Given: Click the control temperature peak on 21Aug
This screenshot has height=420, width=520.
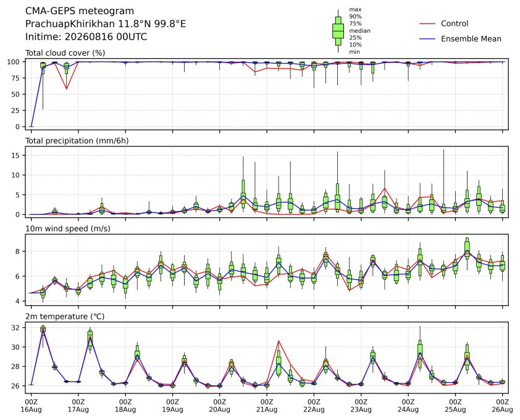Looking at the screenshot, I should 279,341.
